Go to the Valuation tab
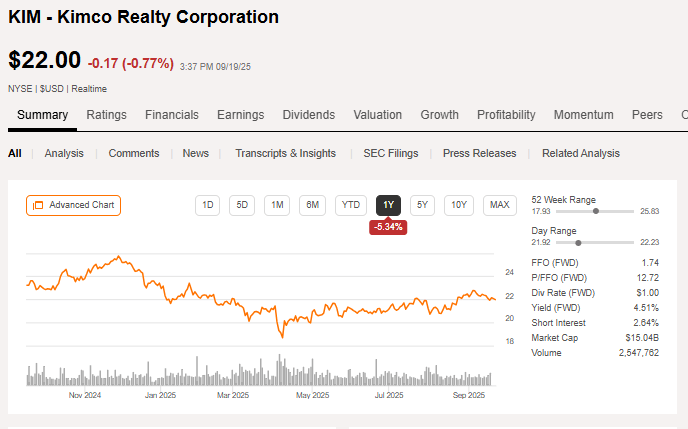 tap(378, 115)
